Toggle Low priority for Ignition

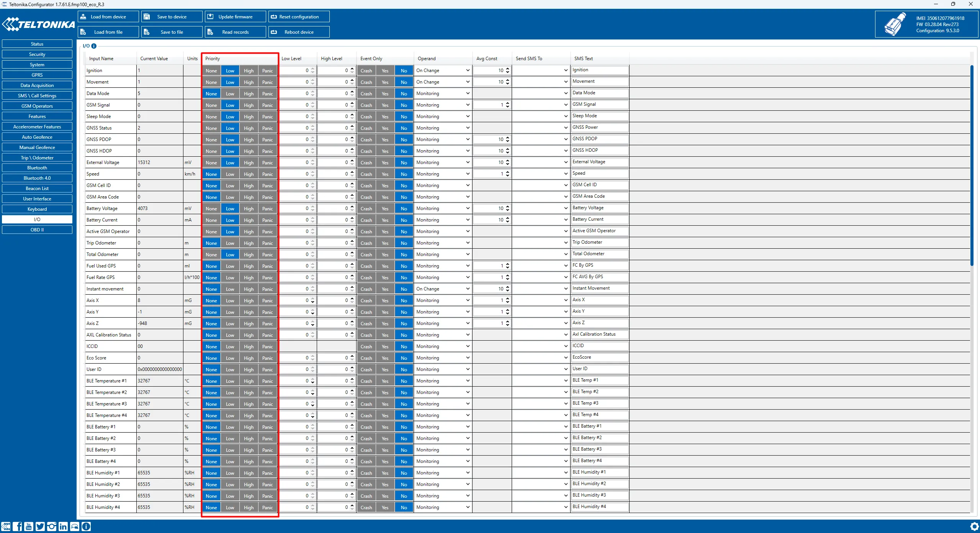click(x=229, y=70)
